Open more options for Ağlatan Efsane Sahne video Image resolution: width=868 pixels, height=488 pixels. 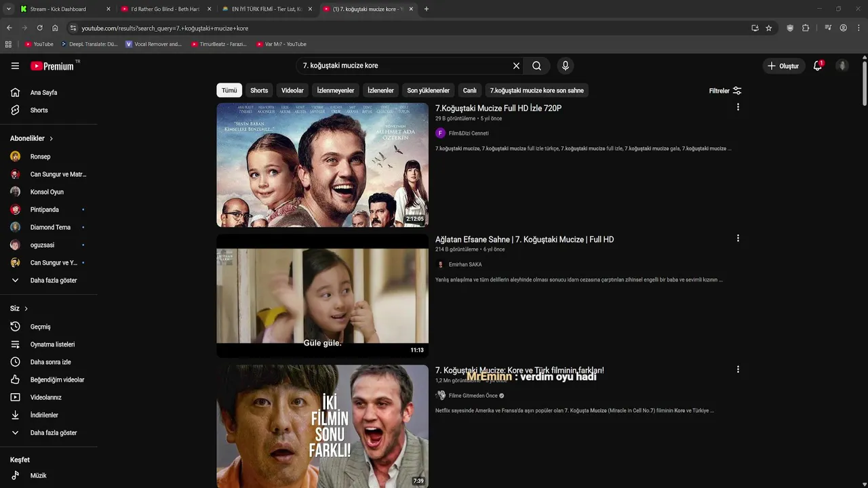pos(738,239)
